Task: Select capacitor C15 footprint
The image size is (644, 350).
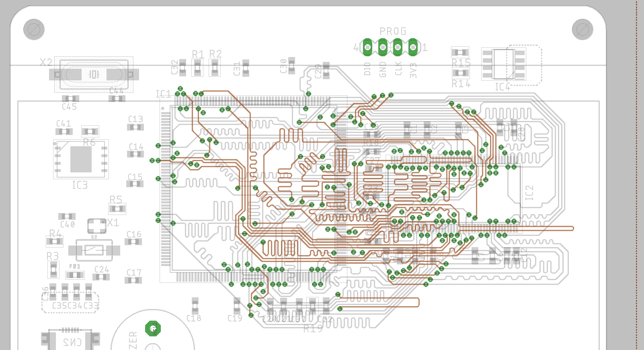Action: [135, 184]
